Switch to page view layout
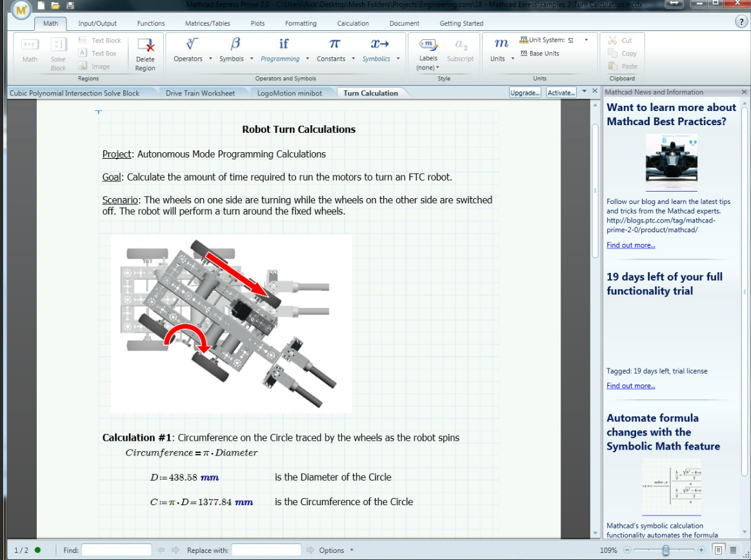The height and width of the screenshot is (560, 751). coord(719,550)
